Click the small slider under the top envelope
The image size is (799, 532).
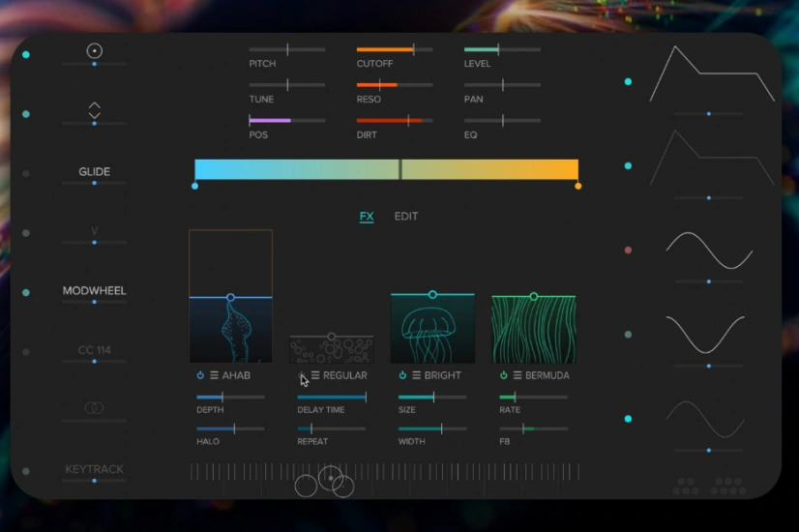tap(708, 113)
